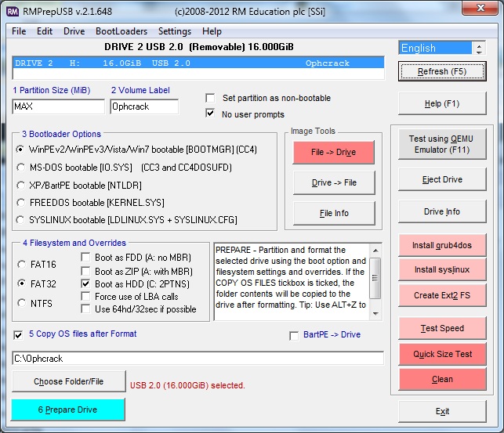
Task: Select the FAT32 filesystem option
Action: click(x=21, y=283)
